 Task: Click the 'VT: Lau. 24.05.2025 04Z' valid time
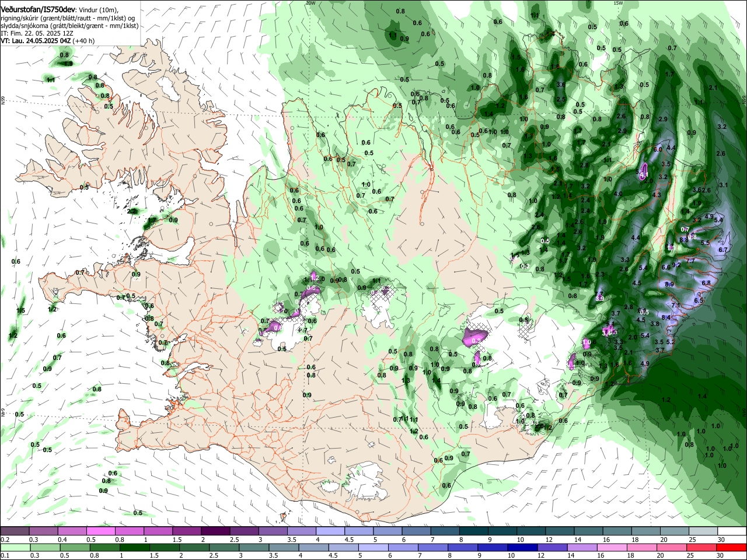pos(36,41)
